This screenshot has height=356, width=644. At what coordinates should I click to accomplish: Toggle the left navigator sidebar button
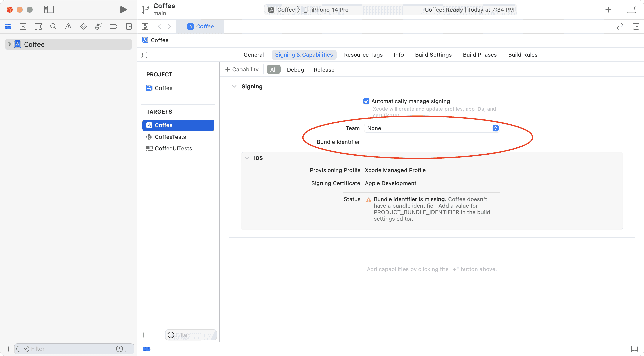click(x=49, y=9)
